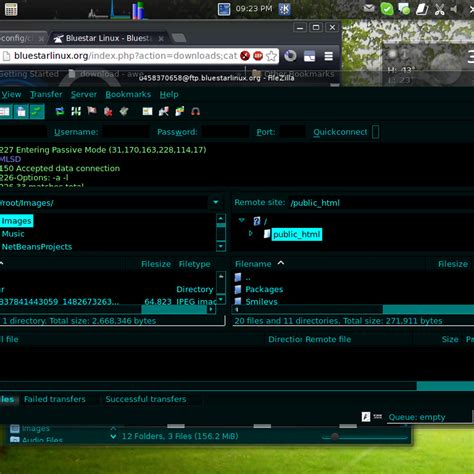This screenshot has width=474, height=474.
Task: Select the Bluestar Linux browser tab
Action: (107, 38)
